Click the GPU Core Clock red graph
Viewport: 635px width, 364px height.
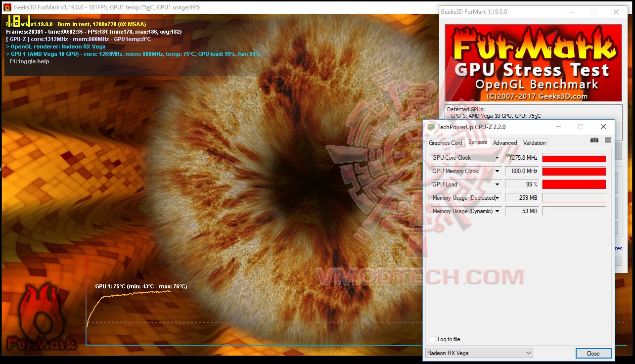[x=574, y=158]
